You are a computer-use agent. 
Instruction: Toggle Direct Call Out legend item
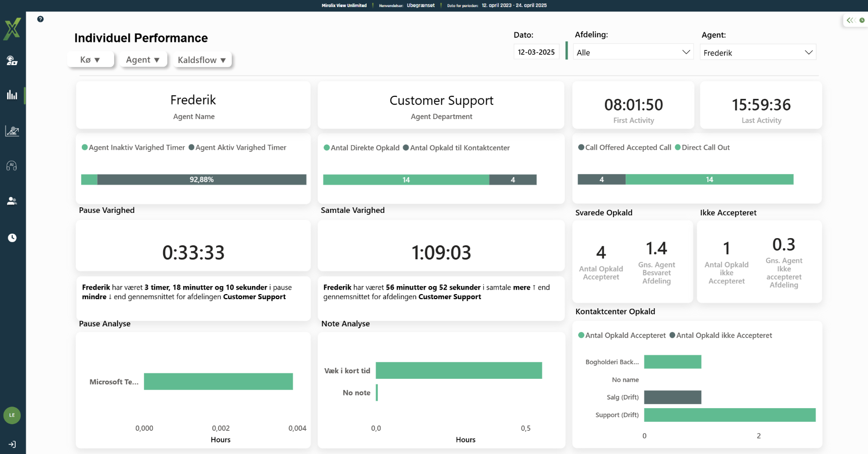coord(702,147)
